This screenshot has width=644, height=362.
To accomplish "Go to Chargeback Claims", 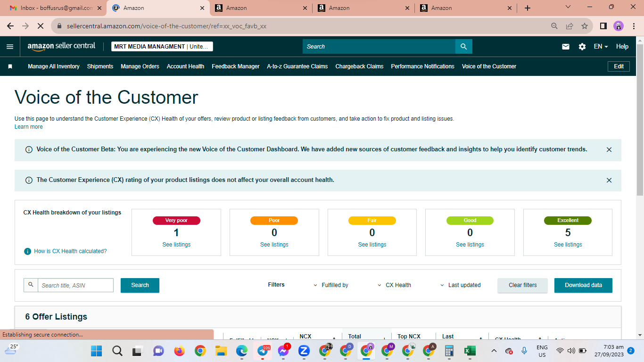I will tap(359, 66).
